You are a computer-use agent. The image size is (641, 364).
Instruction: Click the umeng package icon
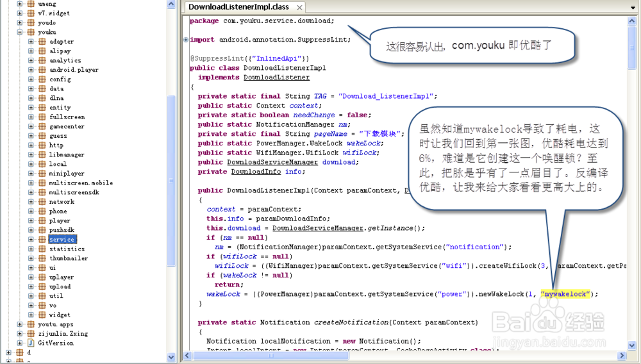click(x=31, y=4)
